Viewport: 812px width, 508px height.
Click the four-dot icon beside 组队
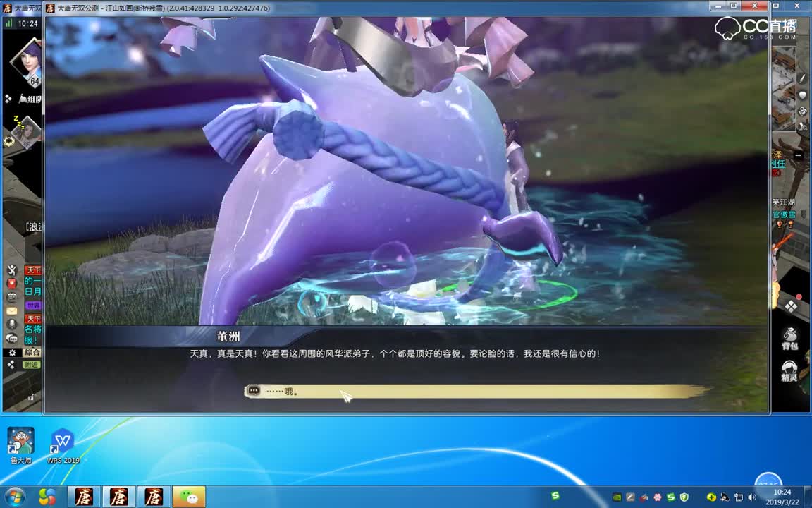click(8, 99)
